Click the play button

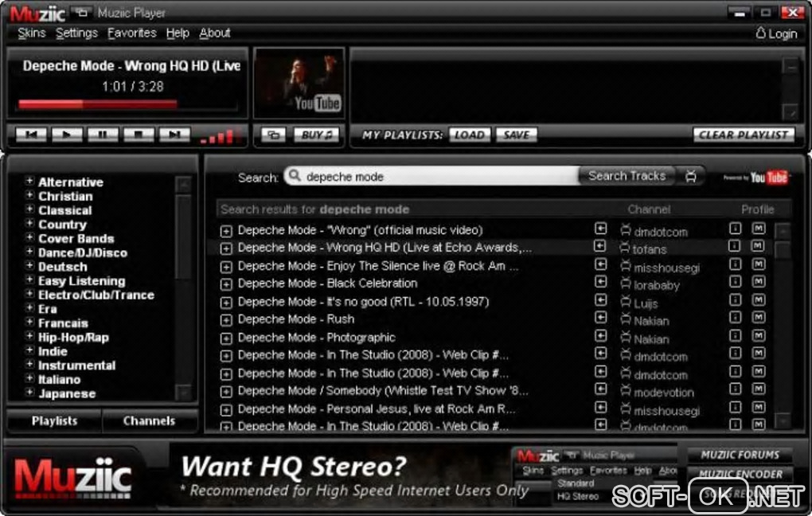pyautogui.click(x=67, y=135)
